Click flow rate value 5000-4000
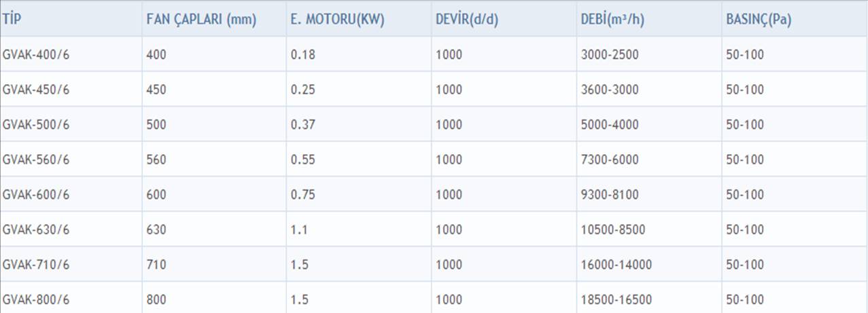Image resolution: width=868 pixels, height=313 pixels. coord(610,124)
